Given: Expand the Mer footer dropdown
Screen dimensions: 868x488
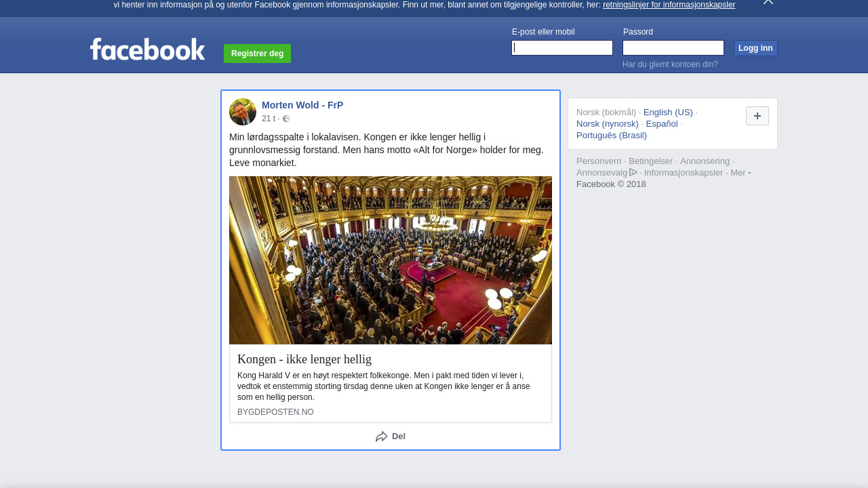Looking at the screenshot, I should 741,173.
